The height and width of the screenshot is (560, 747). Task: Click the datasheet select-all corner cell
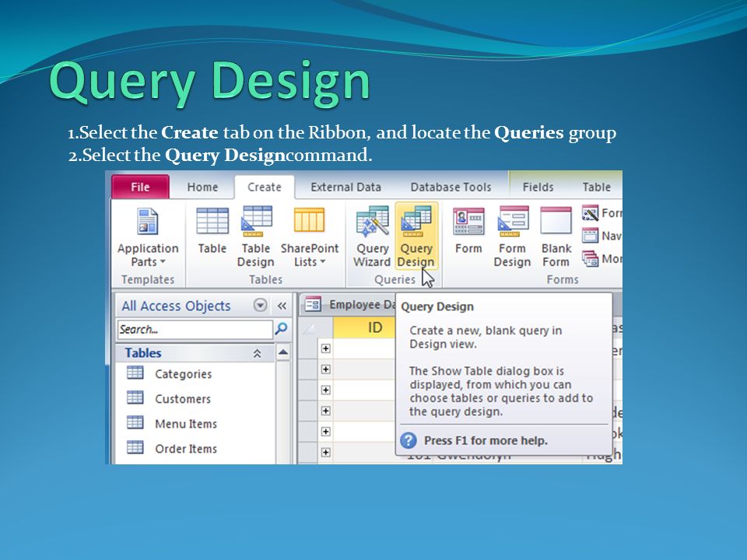pyautogui.click(x=316, y=327)
